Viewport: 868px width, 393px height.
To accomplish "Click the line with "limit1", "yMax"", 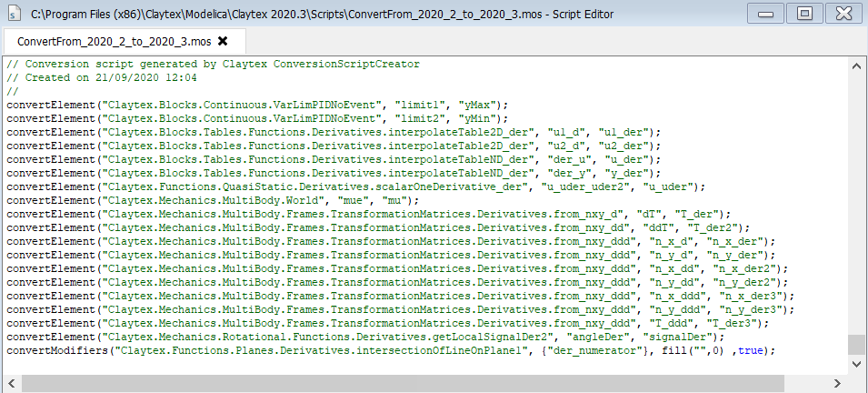I will point(257,105).
